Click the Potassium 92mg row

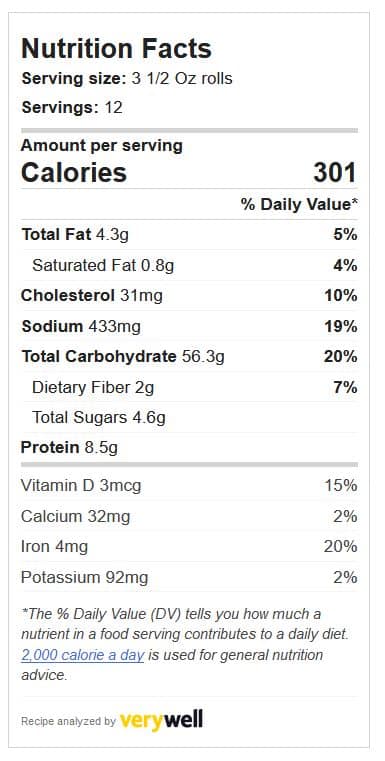(x=189, y=578)
